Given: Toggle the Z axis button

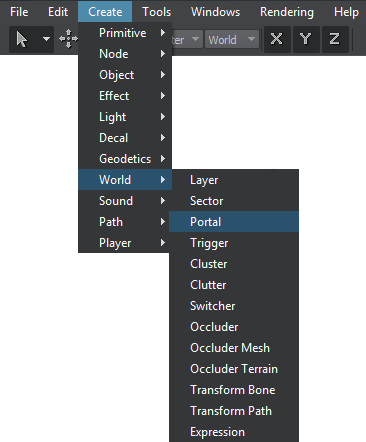Looking at the screenshot, I should (x=335, y=39).
